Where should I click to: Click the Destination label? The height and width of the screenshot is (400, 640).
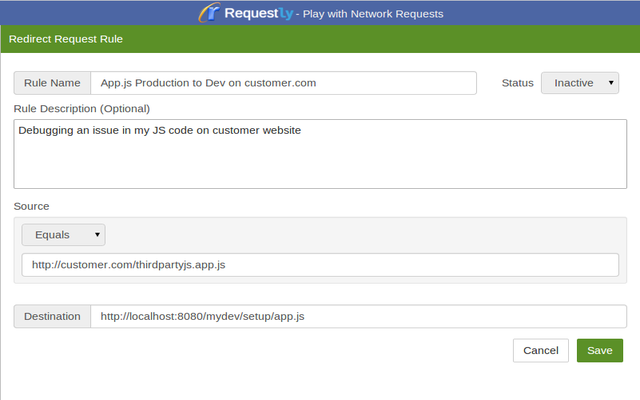(x=52, y=316)
